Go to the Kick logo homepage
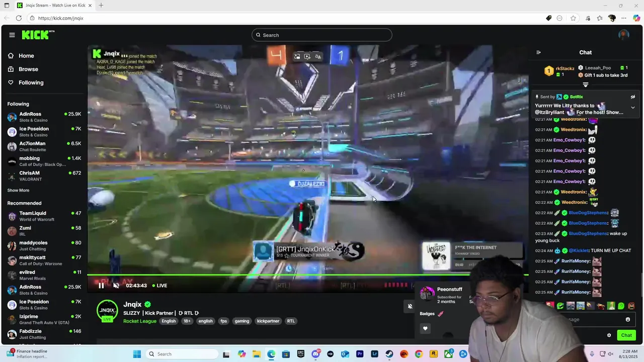Viewport: 644px width, 362px height. pos(38,35)
